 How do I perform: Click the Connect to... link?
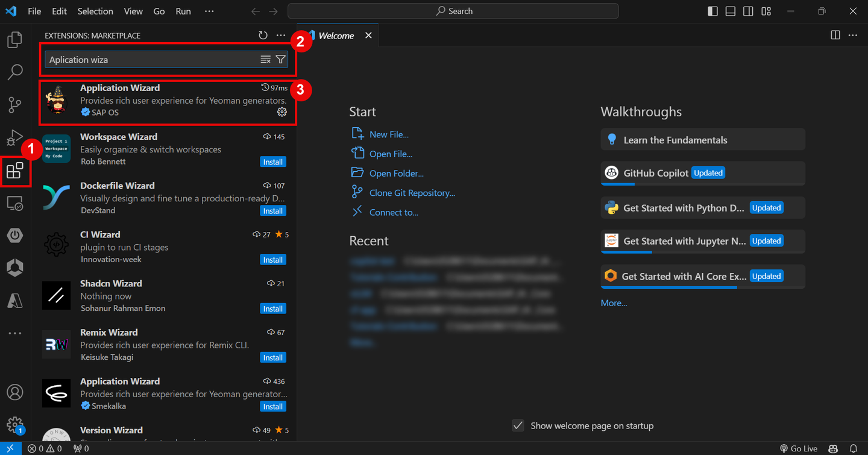click(x=394, y=212)
